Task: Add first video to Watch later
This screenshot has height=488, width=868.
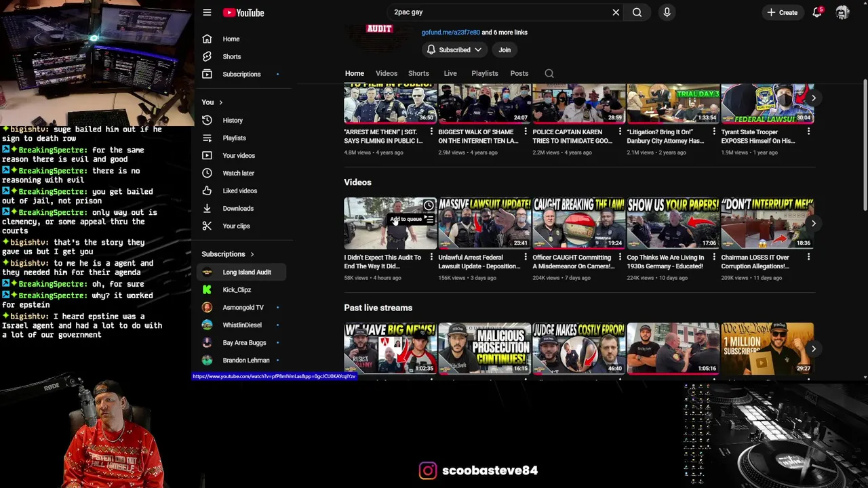Action: tap(429, 205)
